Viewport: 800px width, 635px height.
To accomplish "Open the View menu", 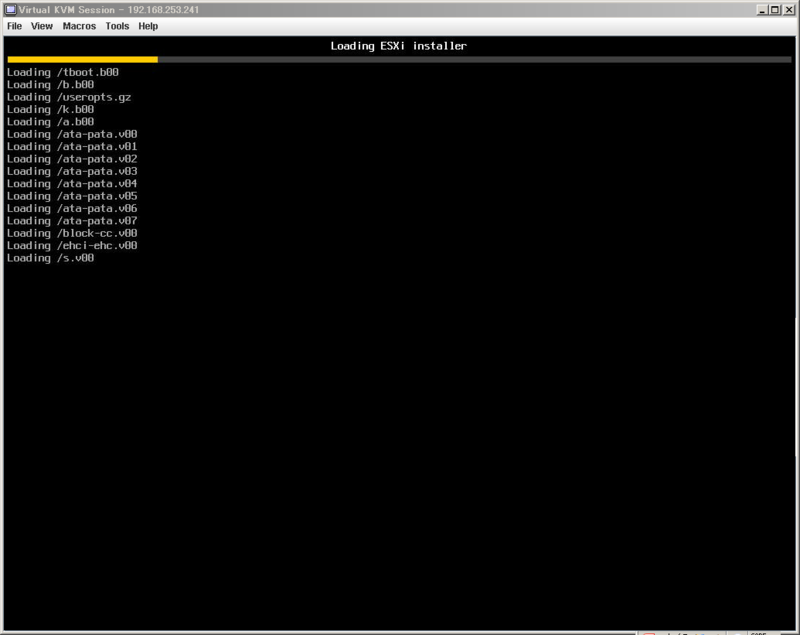I will (x=41, y=26).
